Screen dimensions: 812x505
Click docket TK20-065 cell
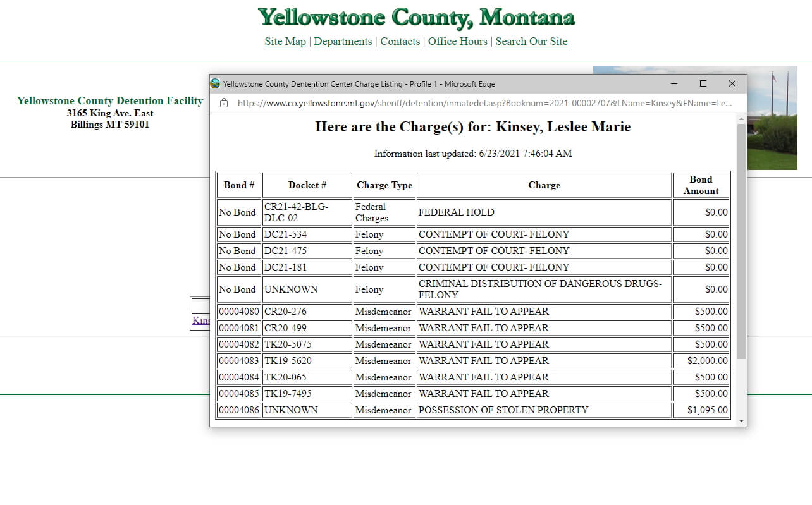(307, 377)
